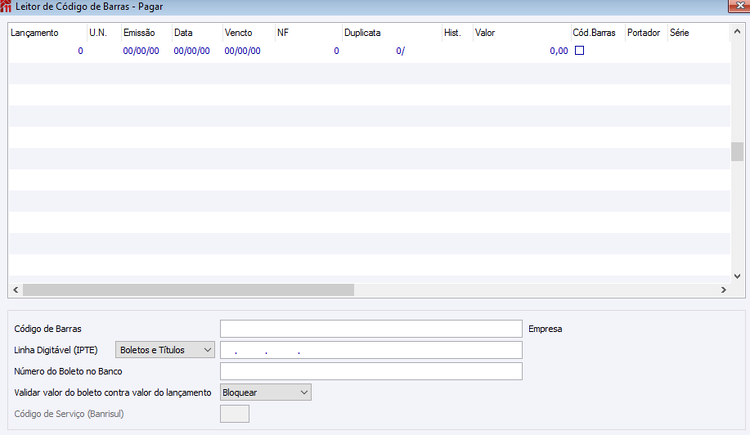The width and height of the screenshot is (750, 435).
Task: Click the grid's scroll down arrow
Action: coord(737,276)
